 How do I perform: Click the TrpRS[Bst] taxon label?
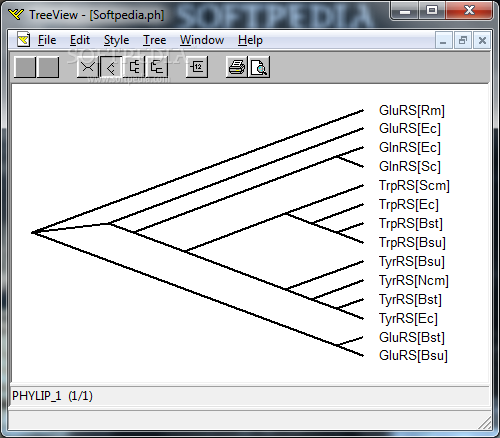pyautogui.click(x=411, y=223)
